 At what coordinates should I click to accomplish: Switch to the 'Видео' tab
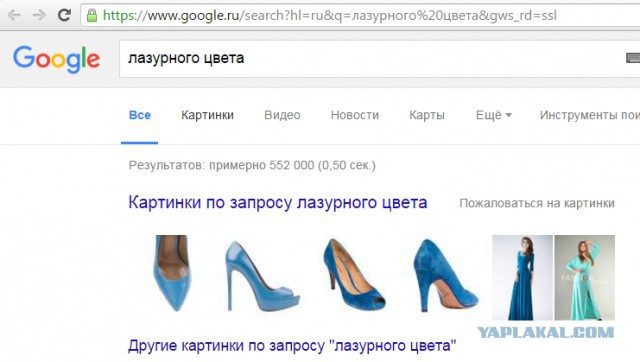[282, 115]
